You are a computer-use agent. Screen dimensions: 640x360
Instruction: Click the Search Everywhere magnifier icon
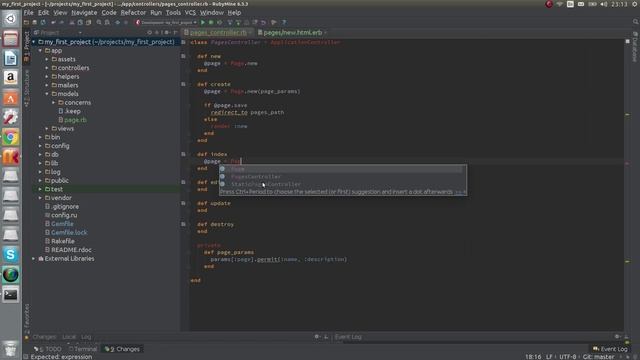(x=636, y=22)
